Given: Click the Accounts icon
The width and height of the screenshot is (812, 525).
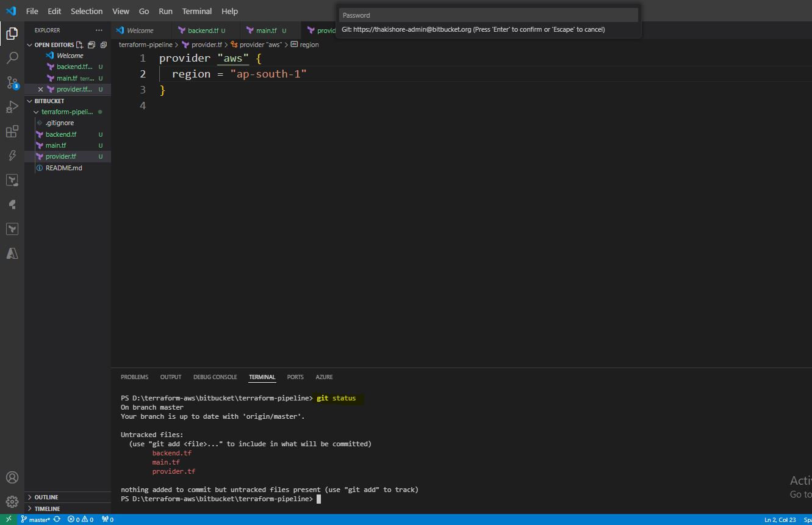Looking at the screenshot, I should pyautogui.click(x=12, y=477).
